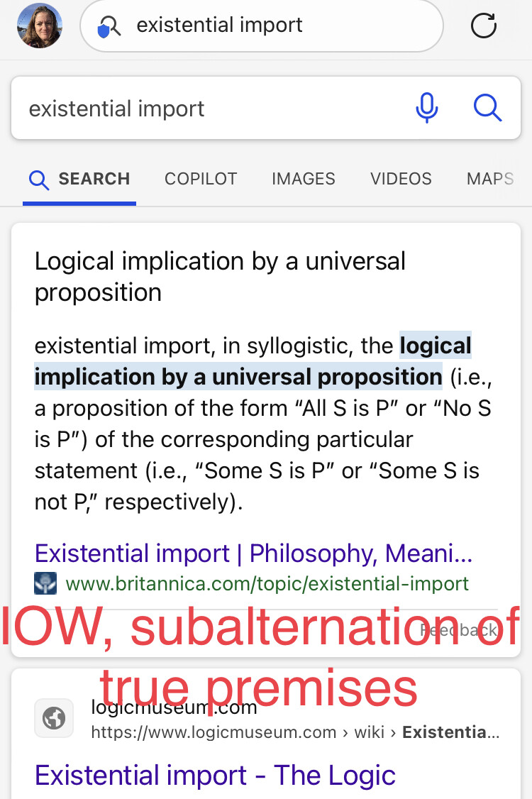
Task: Open the VIDEOS tab
Action: tap(401, 179)
